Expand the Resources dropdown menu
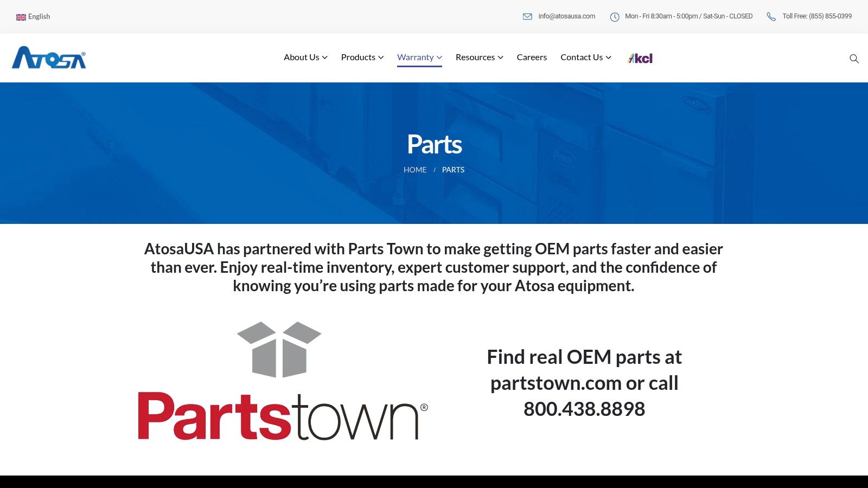 [479, 57]
